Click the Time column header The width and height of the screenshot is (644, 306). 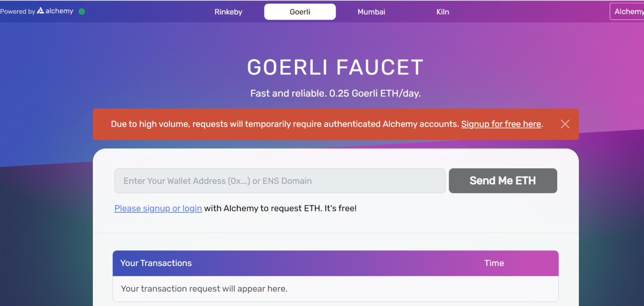(x=494, y=263)
